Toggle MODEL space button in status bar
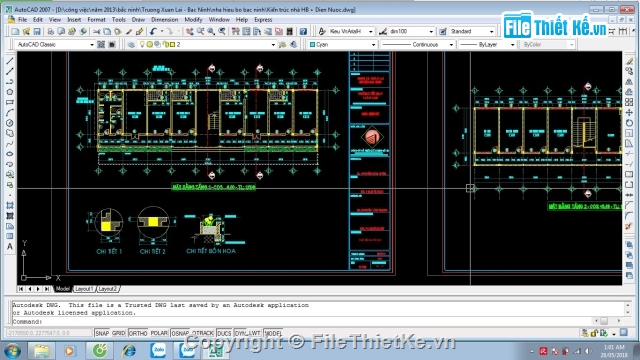Image resolution: width=640 pixels, height=360 pixels. (x=273, y=333)
